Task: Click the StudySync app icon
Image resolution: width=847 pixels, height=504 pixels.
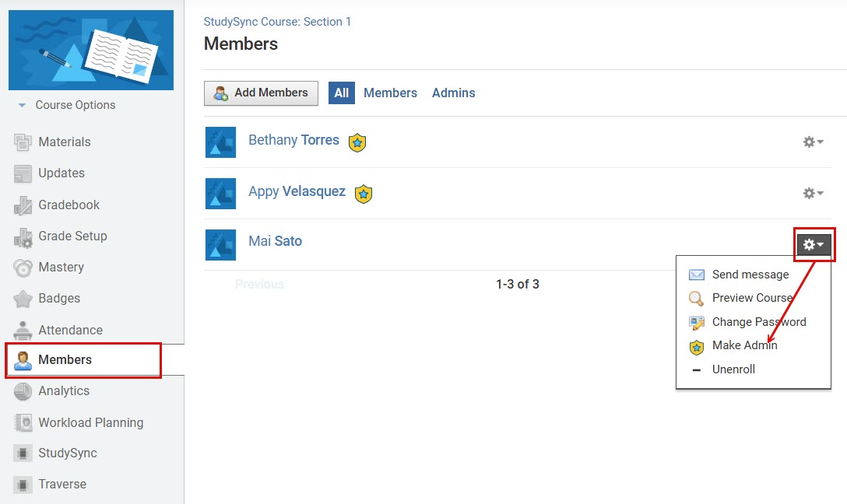Action: (x=23, y=453)
